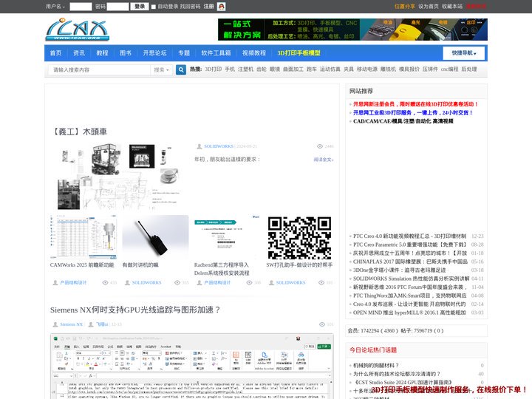The height and width of the screenshot is (399, 532).
Task: Open the QR code thumbnail image
Action: pyautogui.click(x=299, y=237)
